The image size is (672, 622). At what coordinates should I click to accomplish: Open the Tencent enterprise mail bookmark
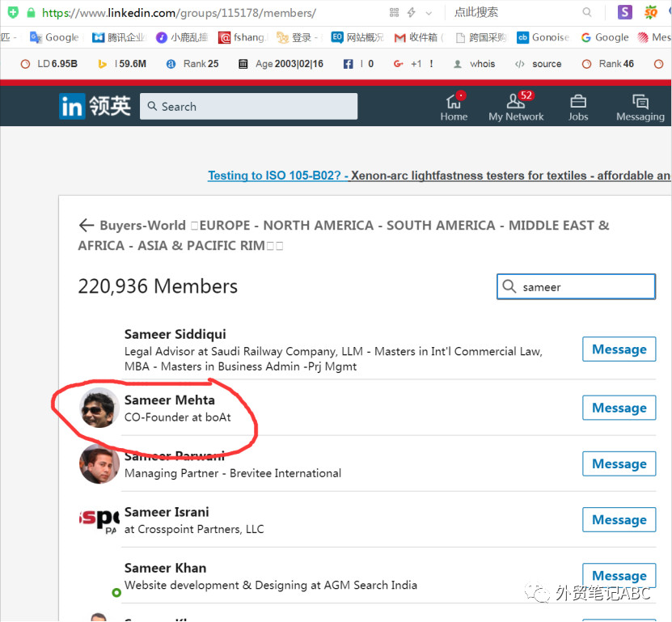(x=119, y=38)
